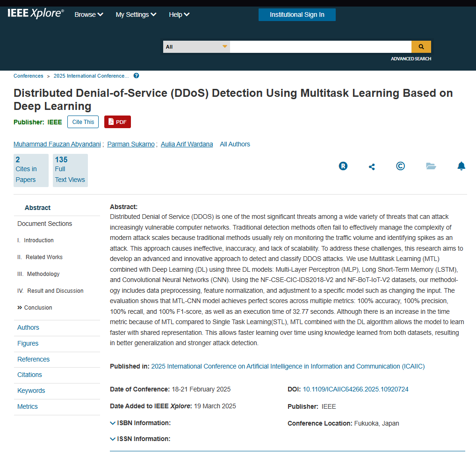Open the My Settings dropdown menu
The height and width of the screenshot is (456, 476).
pyautogui.click(x=136, y=14)
